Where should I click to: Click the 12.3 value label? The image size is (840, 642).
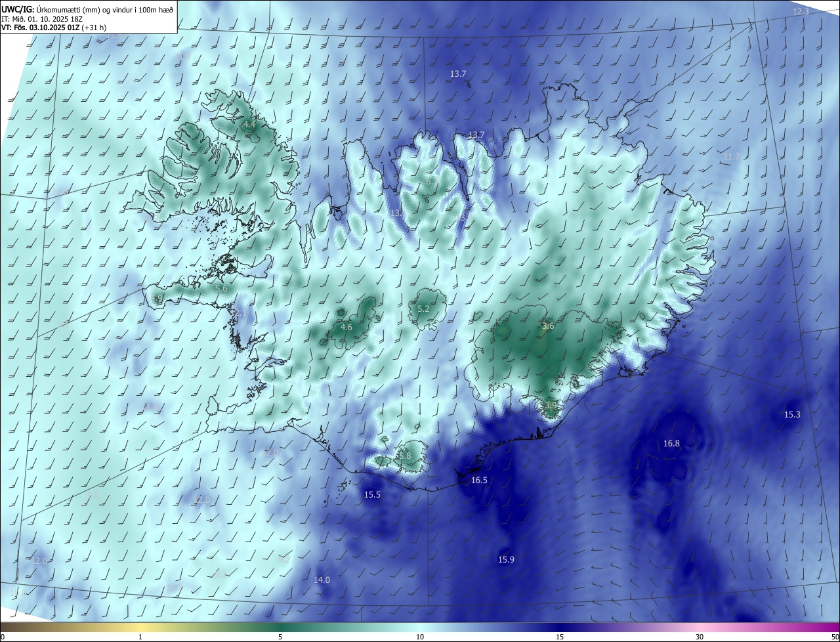[x=801, y=12]
